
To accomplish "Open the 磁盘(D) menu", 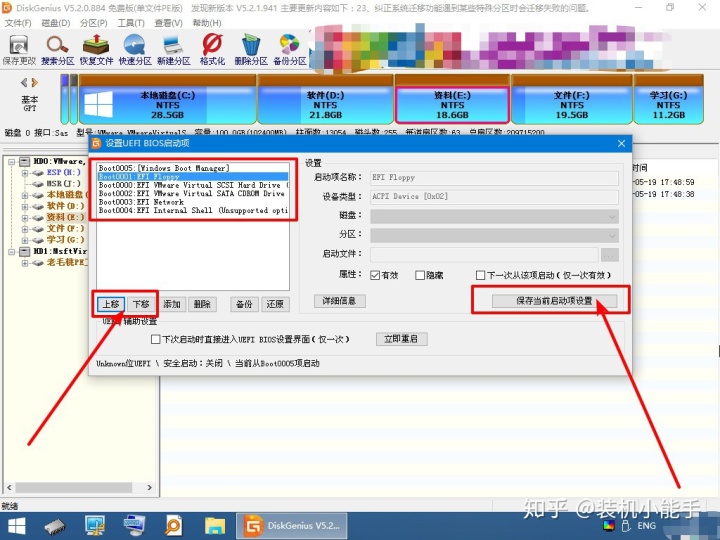I will (x=56, y=23).
